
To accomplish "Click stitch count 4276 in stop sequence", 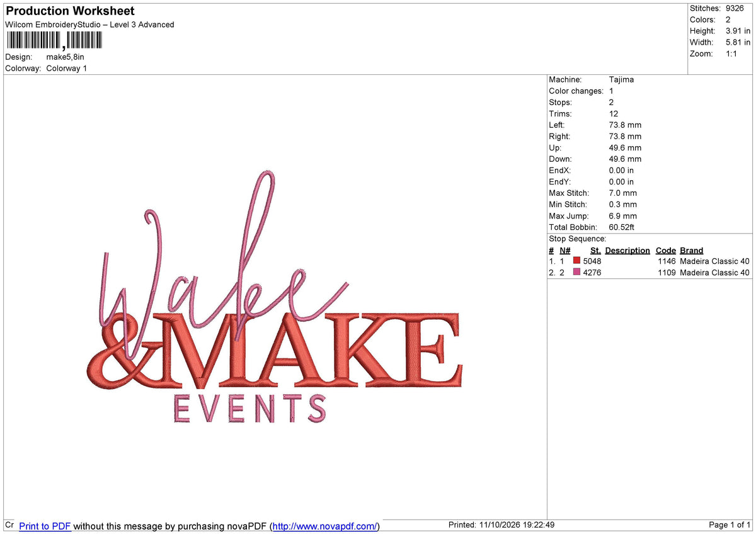I will [x=593, y=273].
